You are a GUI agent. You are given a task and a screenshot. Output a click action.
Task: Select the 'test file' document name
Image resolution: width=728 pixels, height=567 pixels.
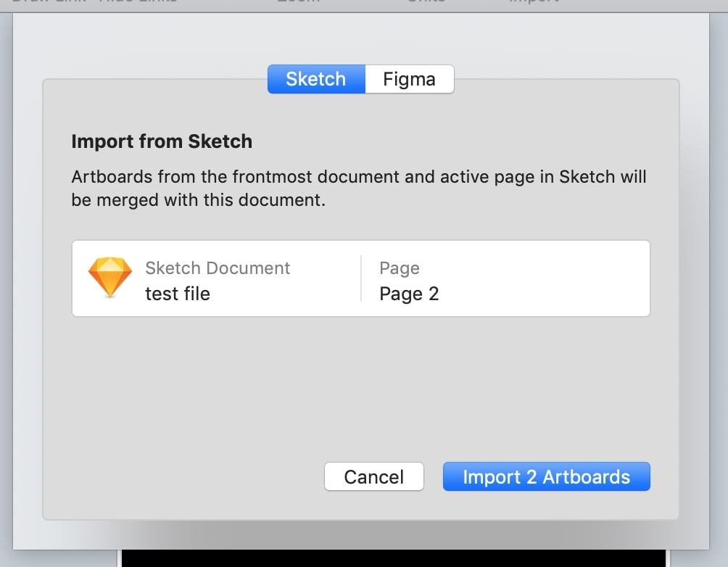click(x=178, y=294)
